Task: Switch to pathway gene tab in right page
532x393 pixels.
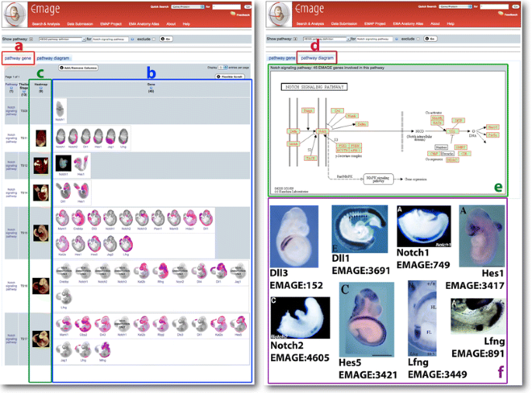Action: pos(282,58)
